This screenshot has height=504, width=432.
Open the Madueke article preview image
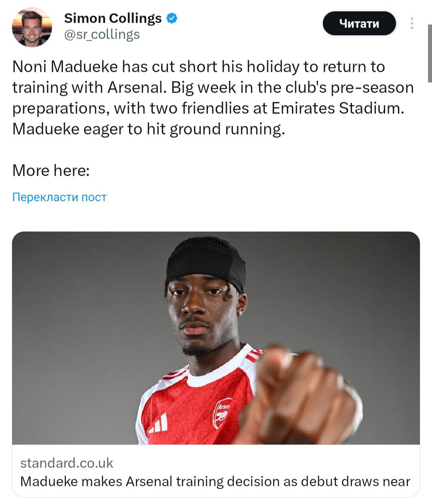click(216, 338)
